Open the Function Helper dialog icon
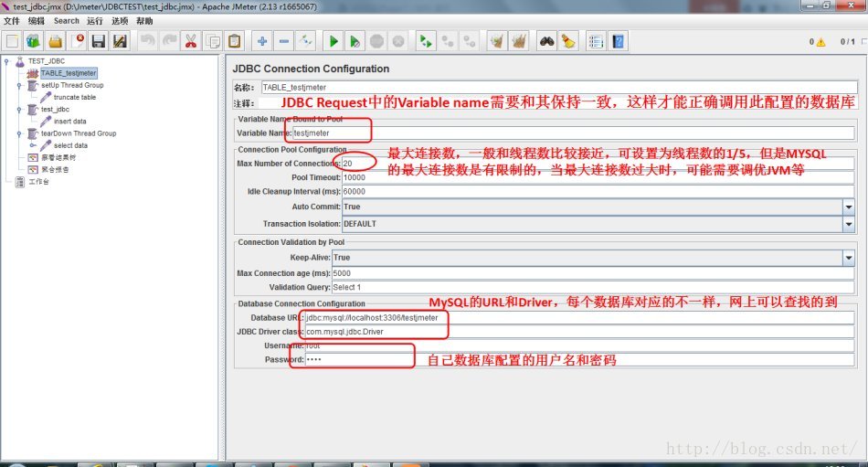Image resolution: width=868 pixels, height=467 pixels. 596,41
